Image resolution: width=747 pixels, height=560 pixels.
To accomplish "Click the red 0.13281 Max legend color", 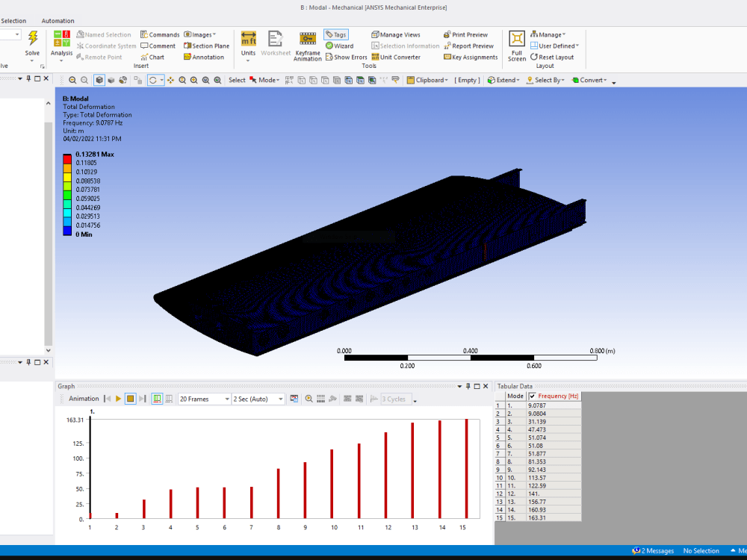I will [67, 158].
